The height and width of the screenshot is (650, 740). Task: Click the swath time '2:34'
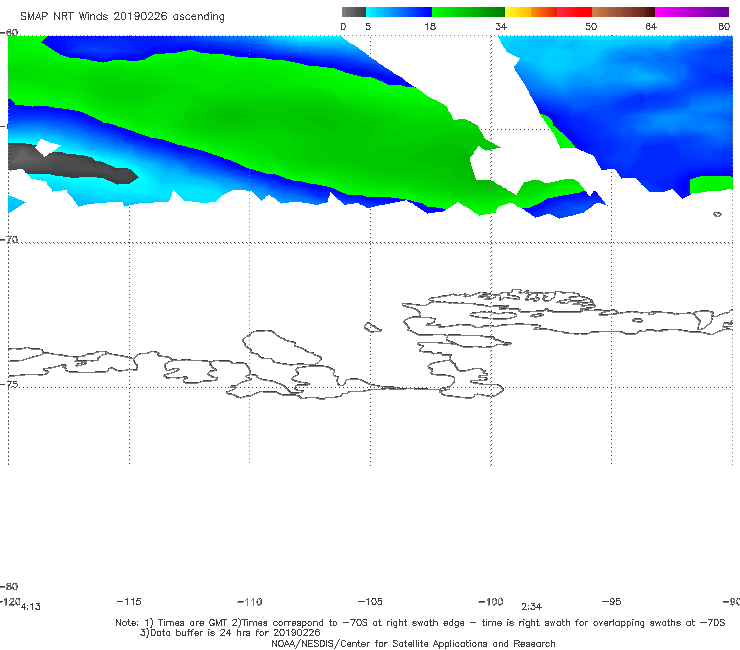531,607
